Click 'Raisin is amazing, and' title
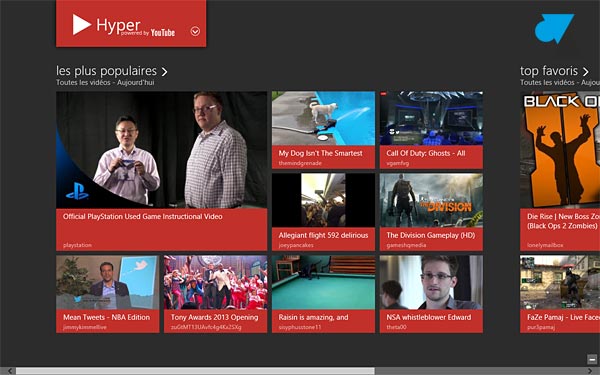 [313, 317]
